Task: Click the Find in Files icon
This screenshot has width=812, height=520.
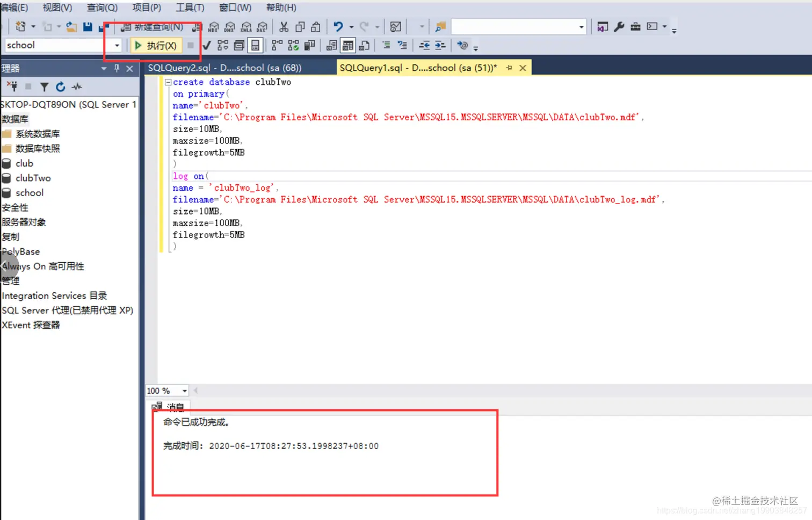Action: (441, 27)
